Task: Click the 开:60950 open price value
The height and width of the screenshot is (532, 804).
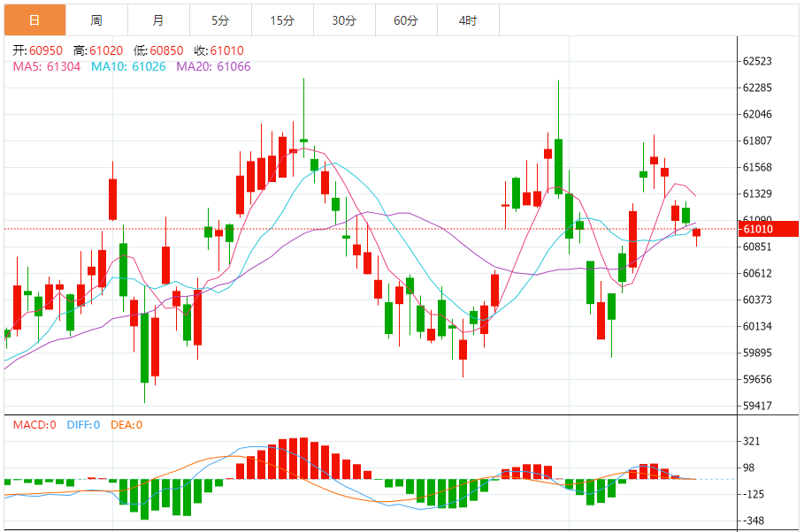Action: [x=37, y=50]
